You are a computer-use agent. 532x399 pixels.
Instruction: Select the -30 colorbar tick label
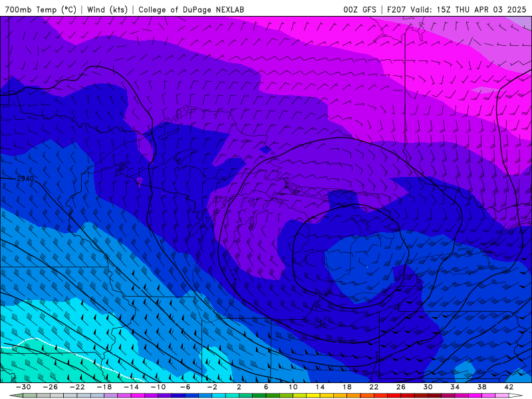23,387
